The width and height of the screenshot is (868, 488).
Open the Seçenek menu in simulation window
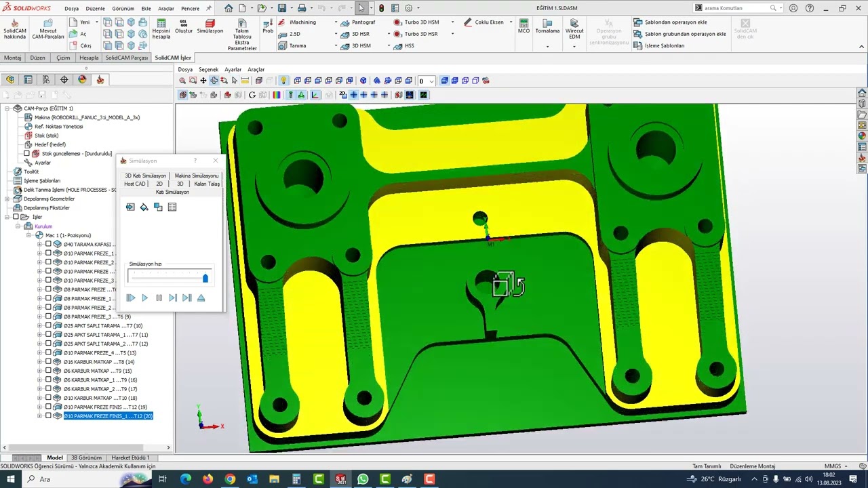pos(208,70)
